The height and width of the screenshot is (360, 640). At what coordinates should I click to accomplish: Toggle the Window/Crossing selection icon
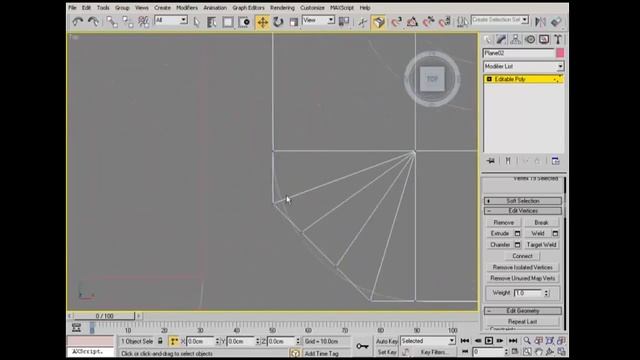pos(244,22)
